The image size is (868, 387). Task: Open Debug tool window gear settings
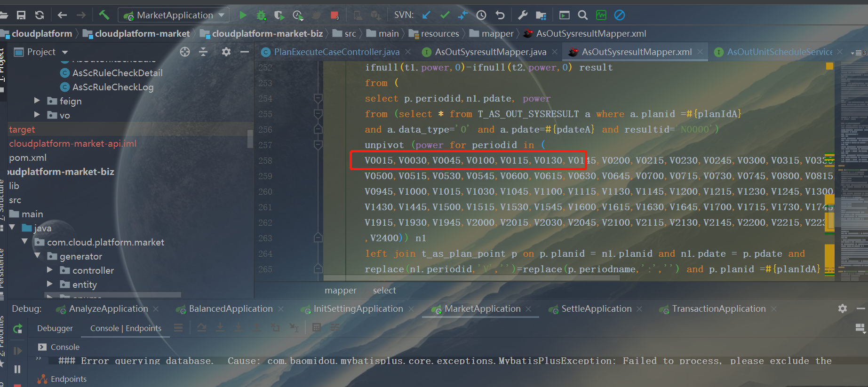click(843, 308)
